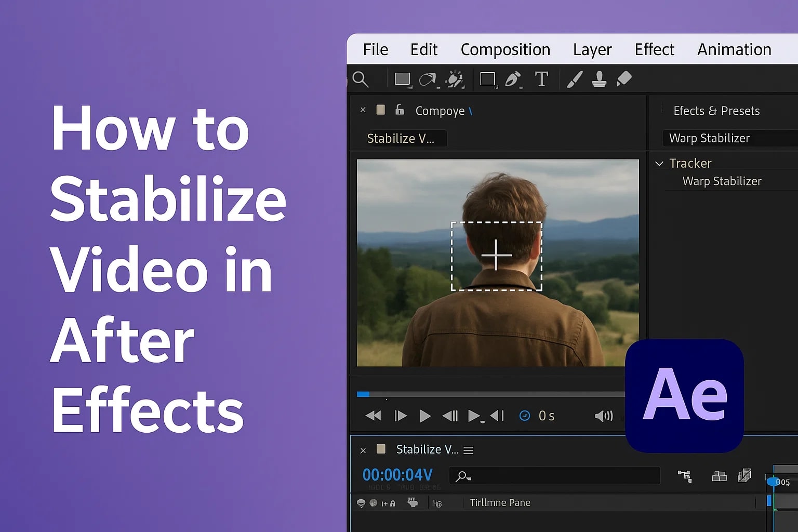
Task: Choose the Roto Brush tool
Action: pyautogui.click(x=455, y=79)
